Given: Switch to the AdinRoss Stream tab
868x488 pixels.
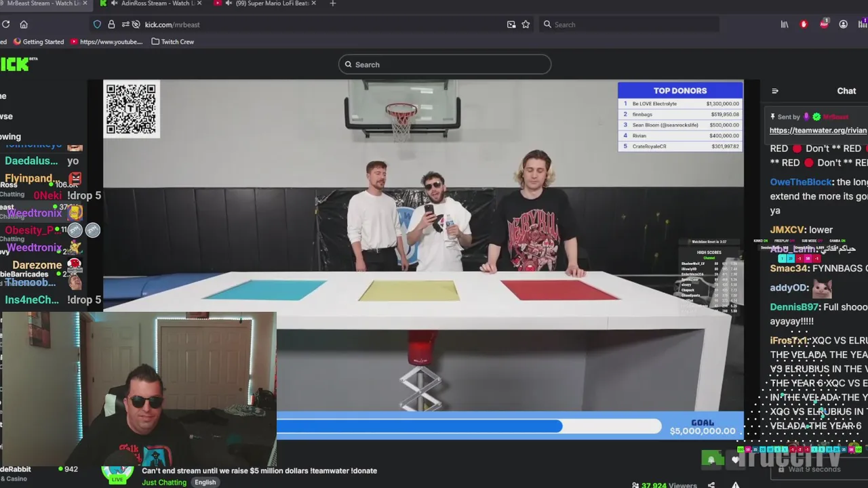Looking at the screenshot, I should (x=151, y=3).
